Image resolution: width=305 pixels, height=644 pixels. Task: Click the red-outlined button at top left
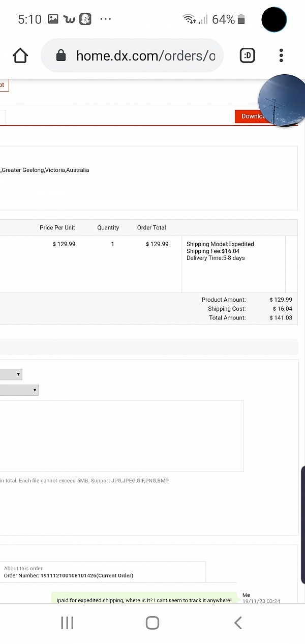pyautogui.click(x=4, y=85)
